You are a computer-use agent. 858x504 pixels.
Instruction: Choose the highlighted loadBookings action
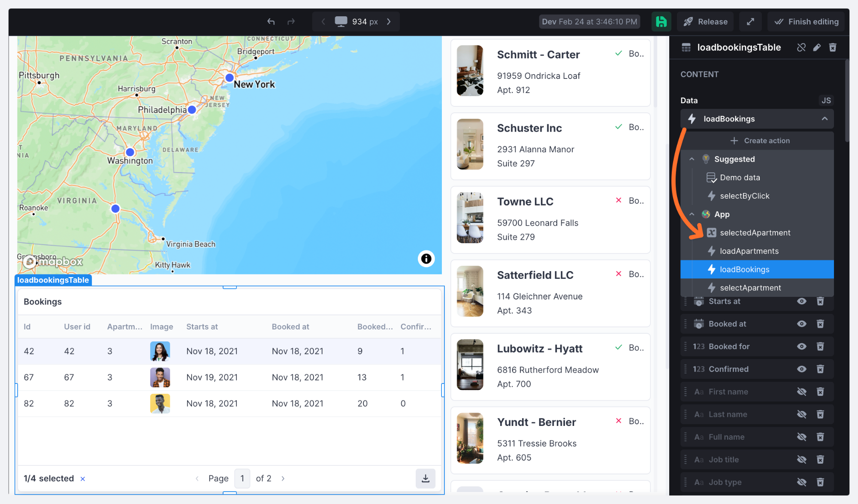757,269
